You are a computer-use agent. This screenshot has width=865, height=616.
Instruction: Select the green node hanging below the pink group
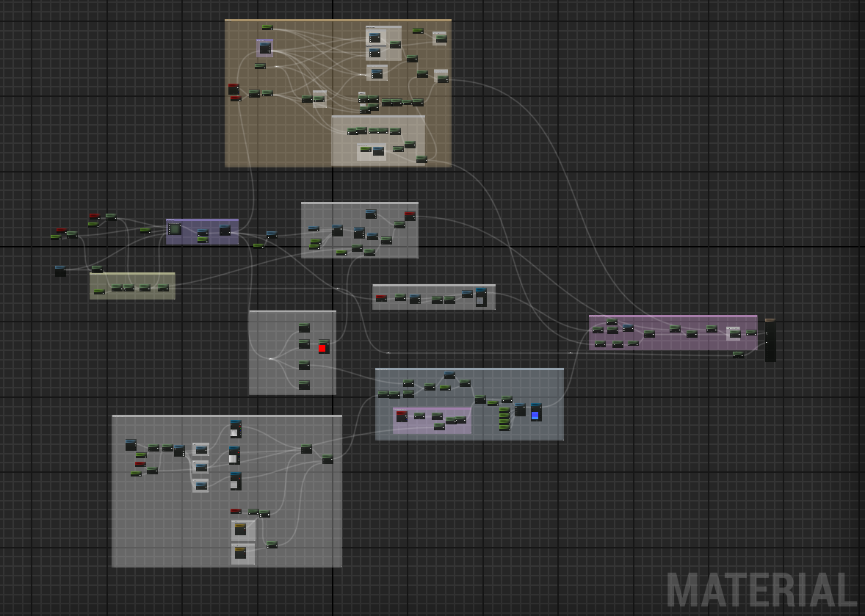738,354
